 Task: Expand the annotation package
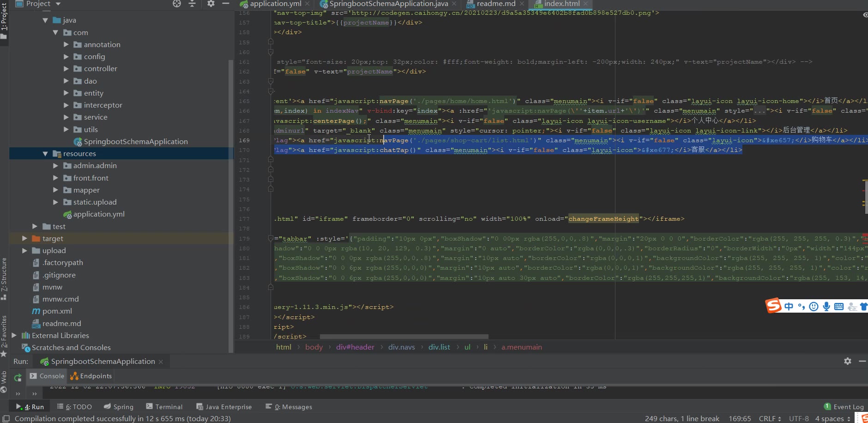(66, 44)
